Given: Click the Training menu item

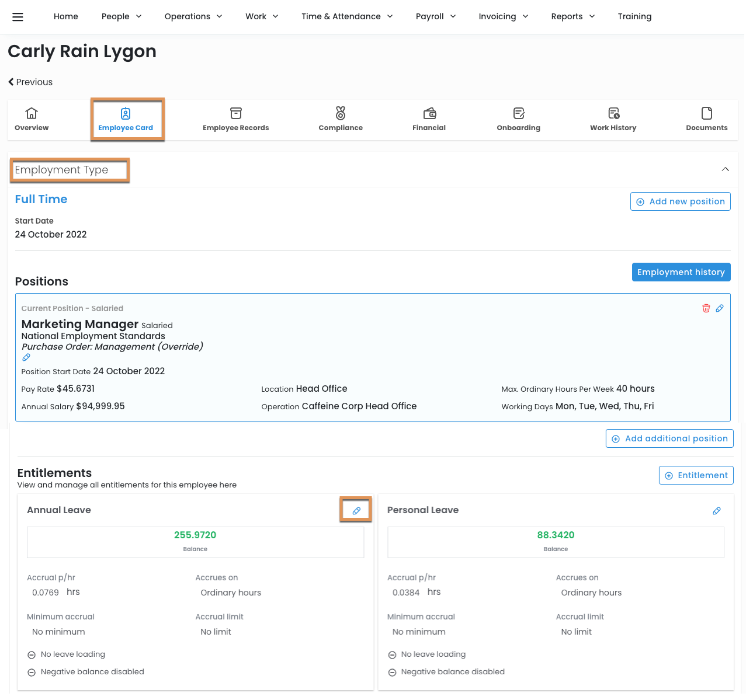Looking at the screenshot, I should [x=634, y=16].
